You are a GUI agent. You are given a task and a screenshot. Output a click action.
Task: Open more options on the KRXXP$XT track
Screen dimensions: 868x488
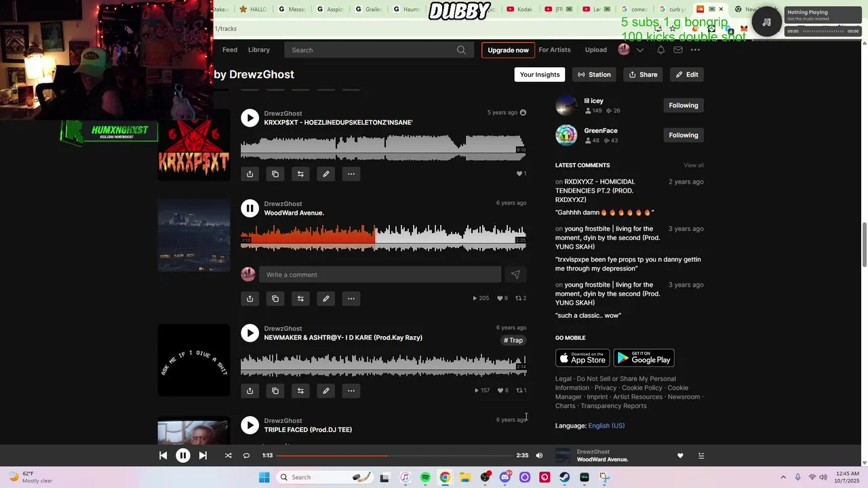click(351, 174)
